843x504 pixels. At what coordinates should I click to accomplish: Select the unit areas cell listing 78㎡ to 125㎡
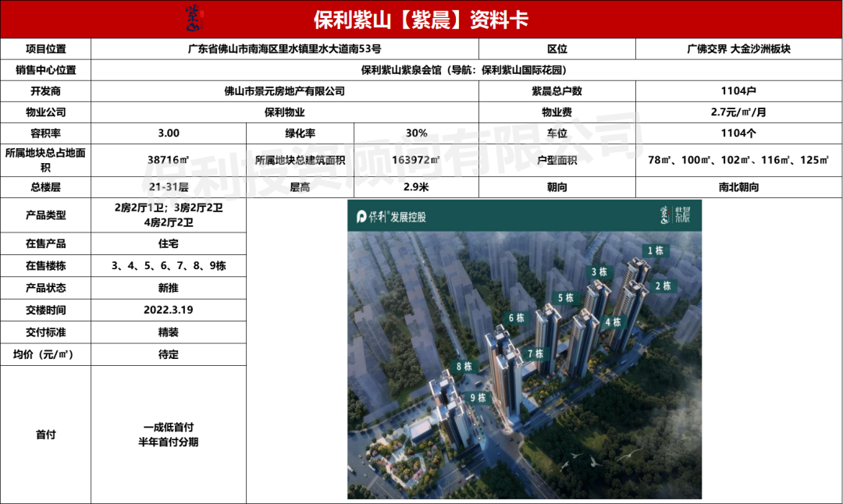(x=738, y=160)
